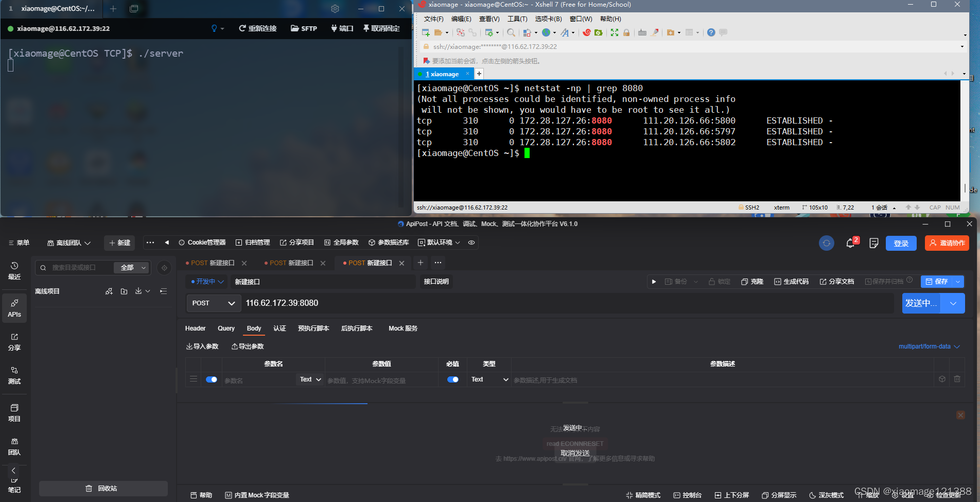
Task: Open the POST method dropdown
Action: [x=214, y=303]
